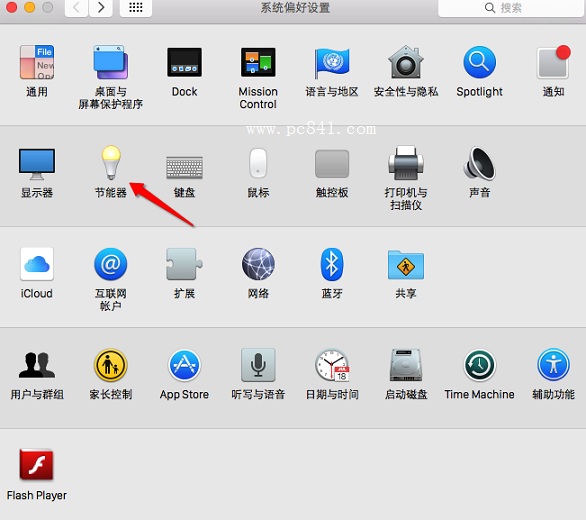Click the forward navigation arrow

(101, 8)
